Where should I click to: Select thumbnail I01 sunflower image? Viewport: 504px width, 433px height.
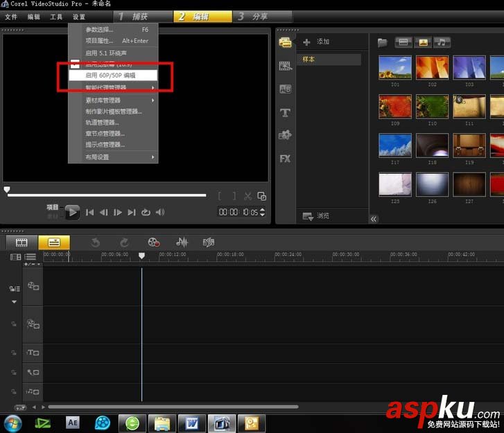395,67
